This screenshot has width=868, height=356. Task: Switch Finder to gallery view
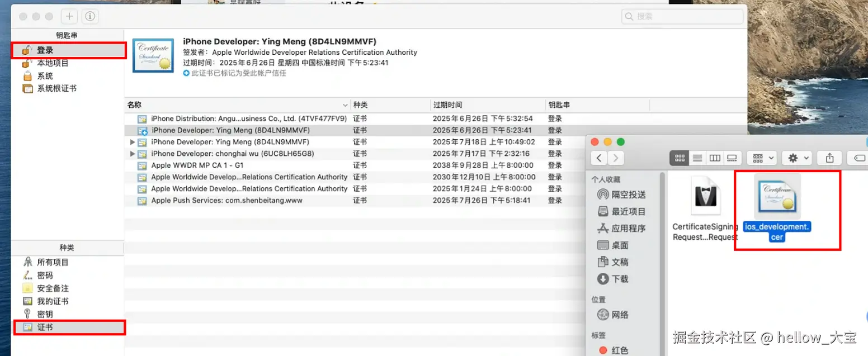coord(732,158)
